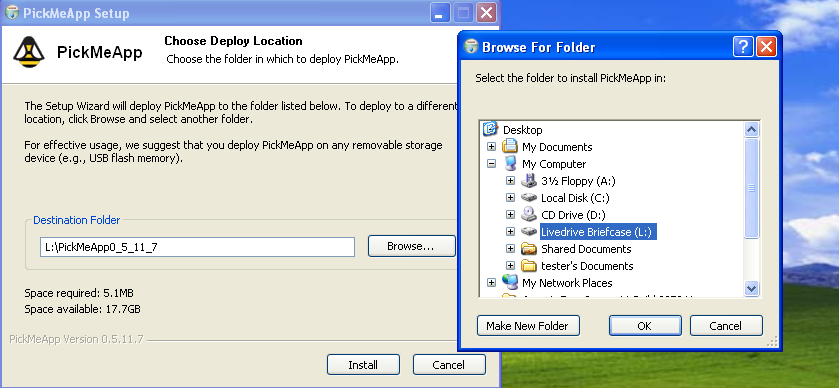The height and width of the screenshot is (388, 839).
Task: Click the Destination Folder path field
Action: click(x=197, y=247)
